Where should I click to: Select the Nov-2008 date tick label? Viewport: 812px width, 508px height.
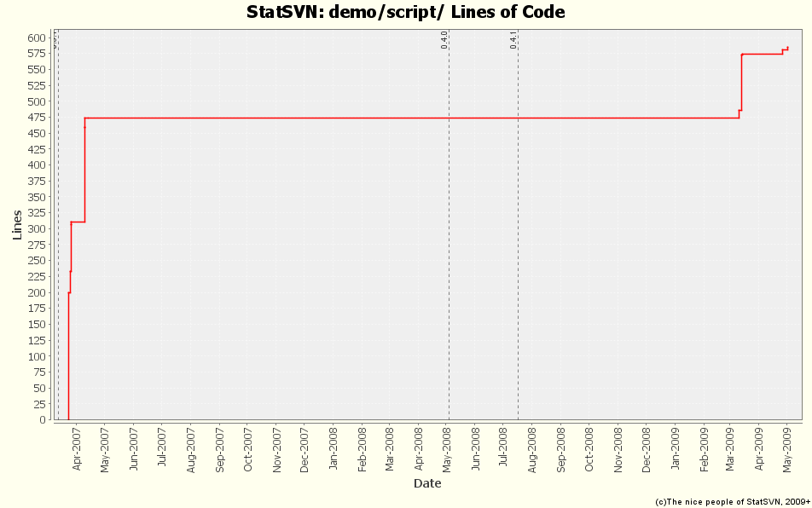(x=618, y=449)
